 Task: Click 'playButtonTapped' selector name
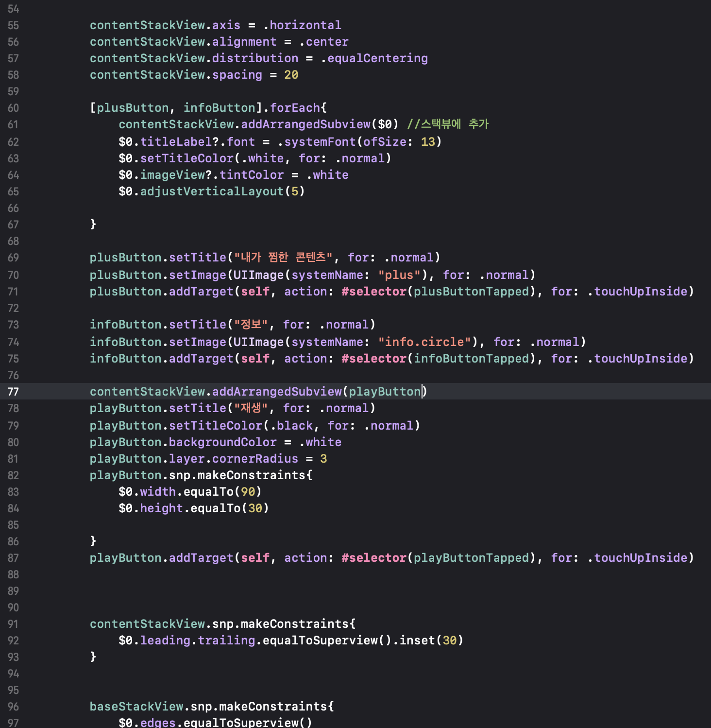471,558
